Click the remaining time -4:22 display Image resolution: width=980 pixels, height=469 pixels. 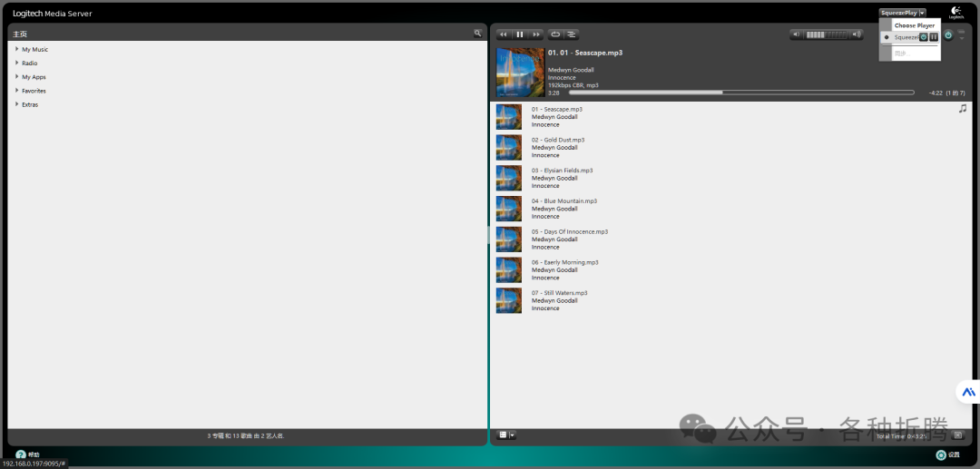(x=936, y=93)
